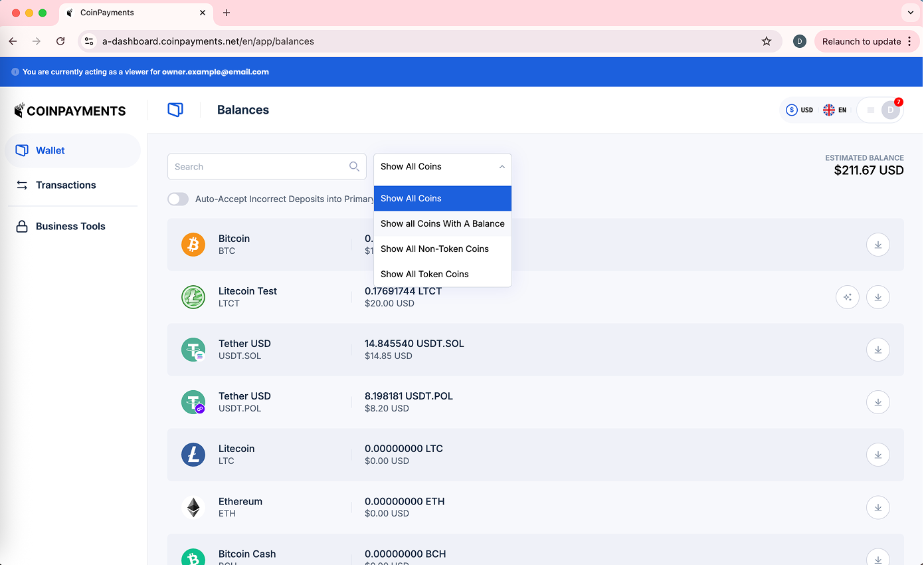Click the magnifier icon in the search box
Viewport: 924px width, 565px height.
coord(354,167)
